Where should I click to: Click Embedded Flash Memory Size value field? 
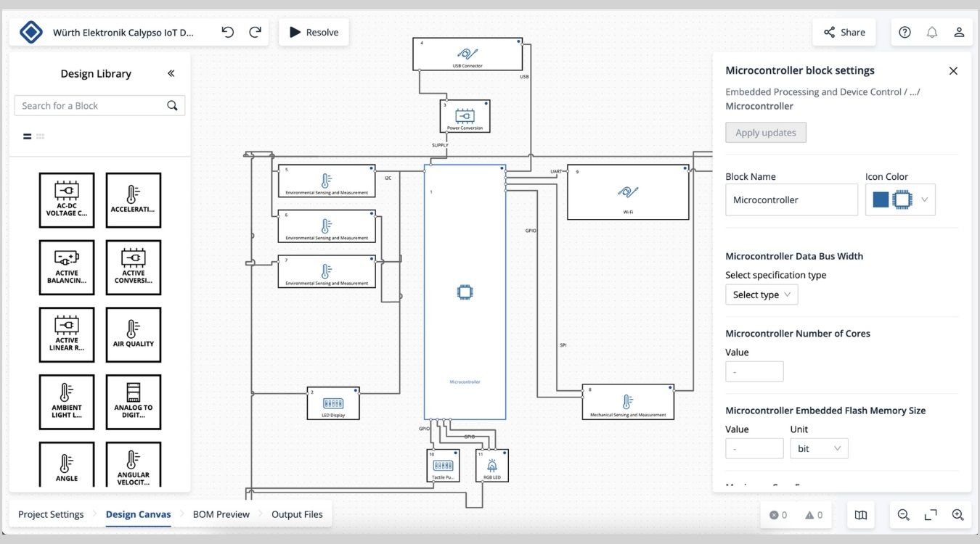(754, 448)
